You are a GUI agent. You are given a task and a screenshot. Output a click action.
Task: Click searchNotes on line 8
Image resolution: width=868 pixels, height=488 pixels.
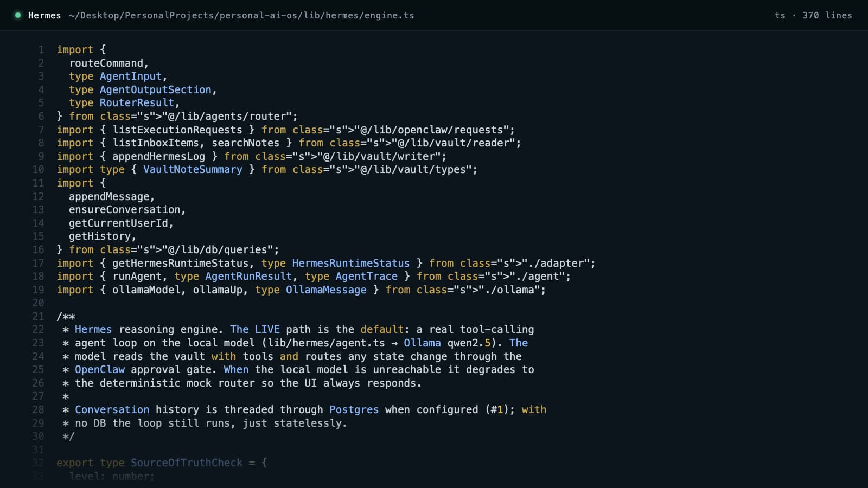(246, 143)
